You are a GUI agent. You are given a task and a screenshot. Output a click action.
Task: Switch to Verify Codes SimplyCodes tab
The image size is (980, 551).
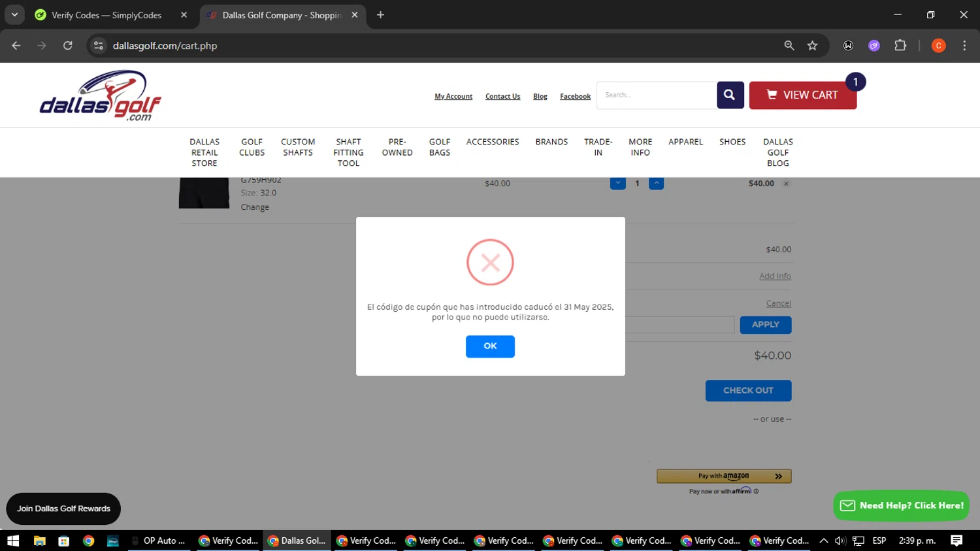click(x=106, y=15)
